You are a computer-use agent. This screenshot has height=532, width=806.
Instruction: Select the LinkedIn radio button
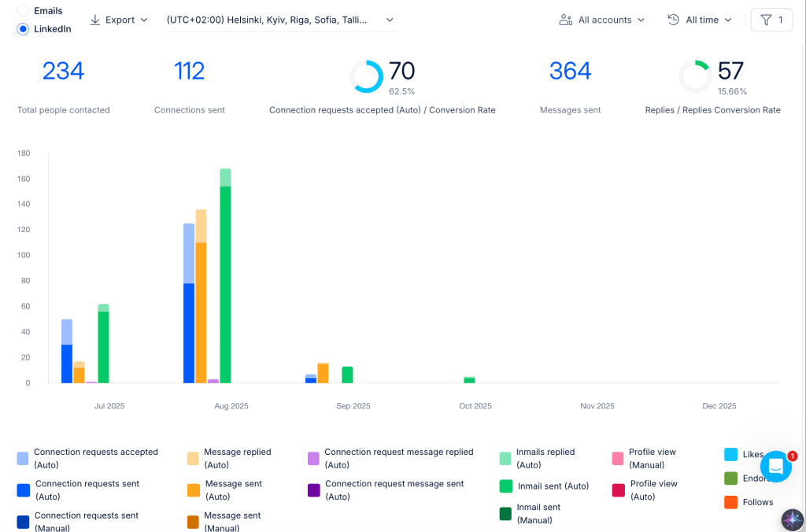pos(23,29)
